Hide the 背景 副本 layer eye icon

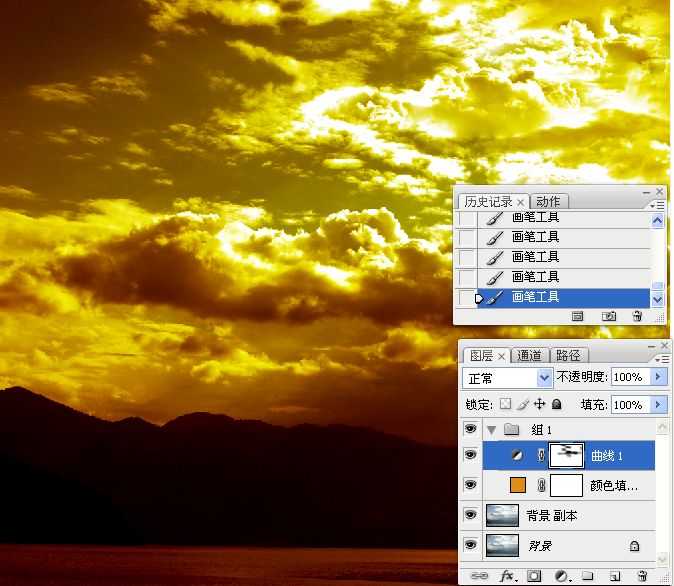[470, 515]
